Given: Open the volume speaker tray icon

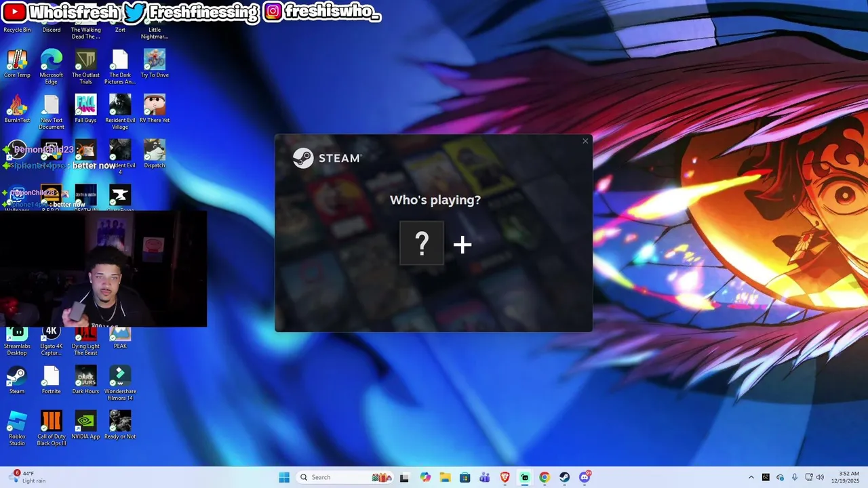Looking at the screenshot, I should tap(820, 477).
